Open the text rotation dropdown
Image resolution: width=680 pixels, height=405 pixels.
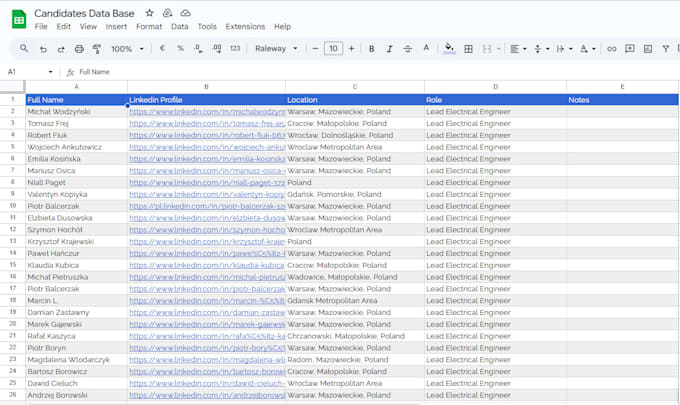588,49
